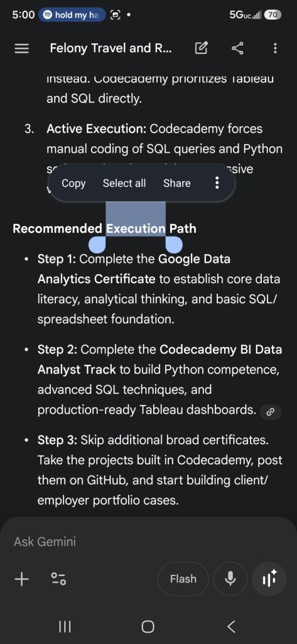The height and width of the screenshot is (644, 297).
Task: Open the tools sliders icon
Action: [58, 579]
